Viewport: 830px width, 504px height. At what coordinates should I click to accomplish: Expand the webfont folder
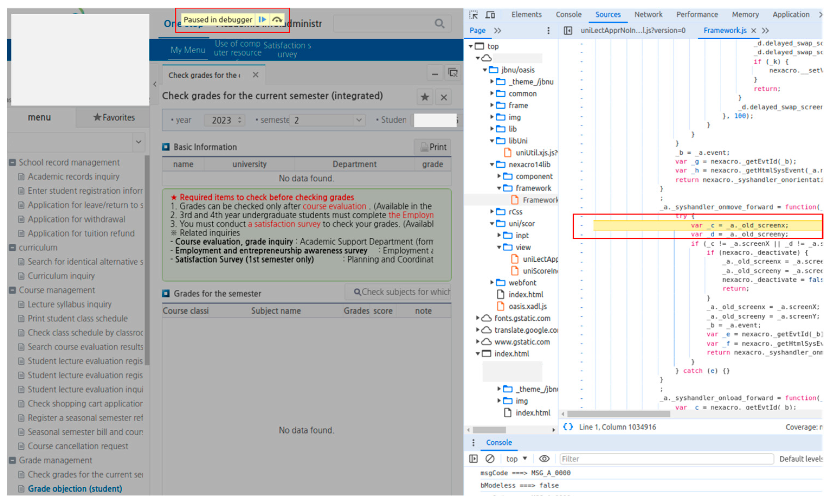click(492, 283)
